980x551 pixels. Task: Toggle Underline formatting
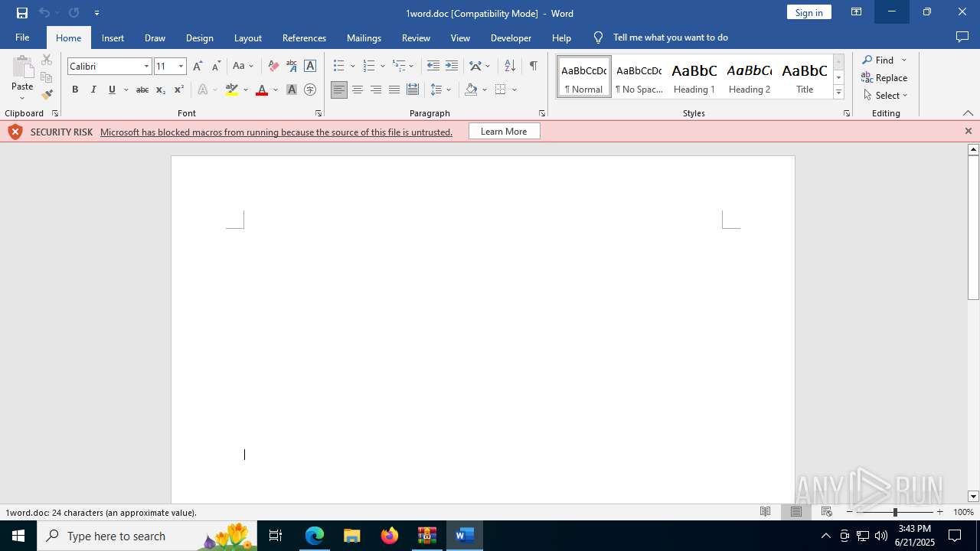[x=112, y=90]
